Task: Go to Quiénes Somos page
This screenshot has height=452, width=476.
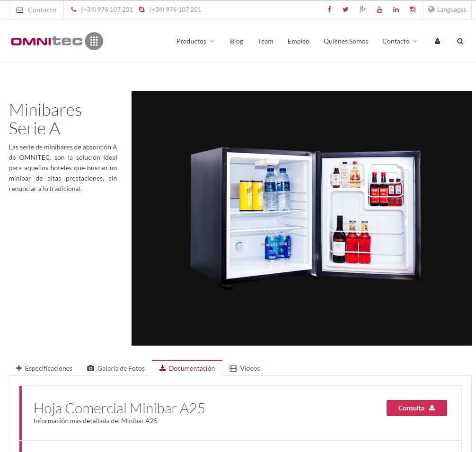Action: 345,41
